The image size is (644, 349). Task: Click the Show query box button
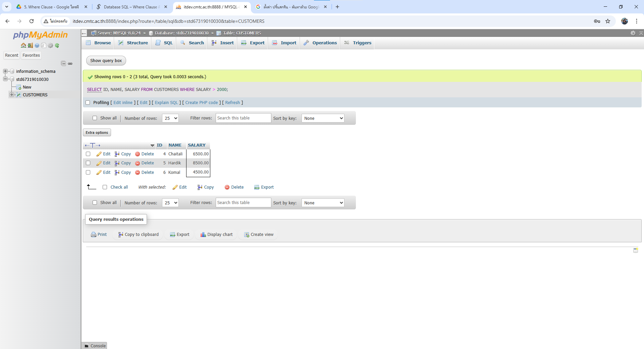click(106, 61)
